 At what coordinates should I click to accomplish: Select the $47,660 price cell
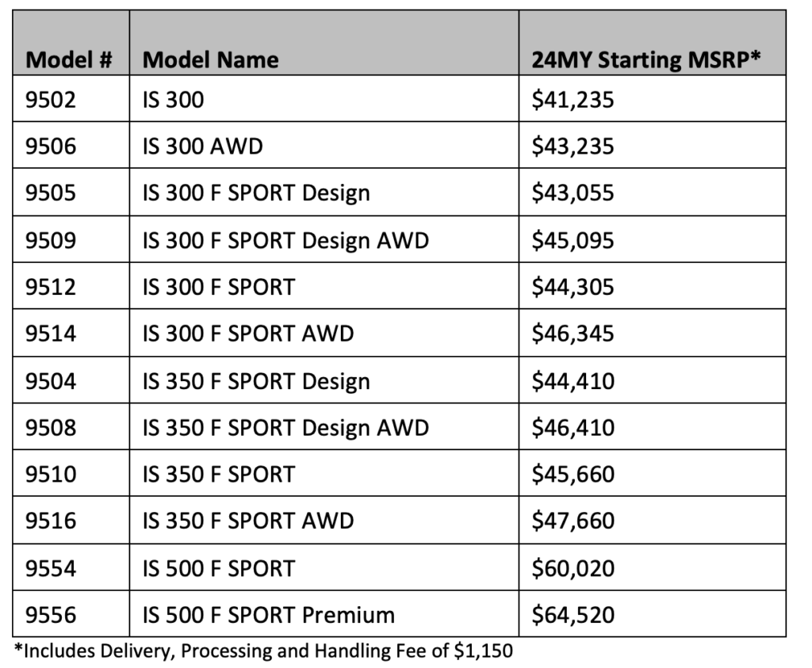(x=573, y=521)
